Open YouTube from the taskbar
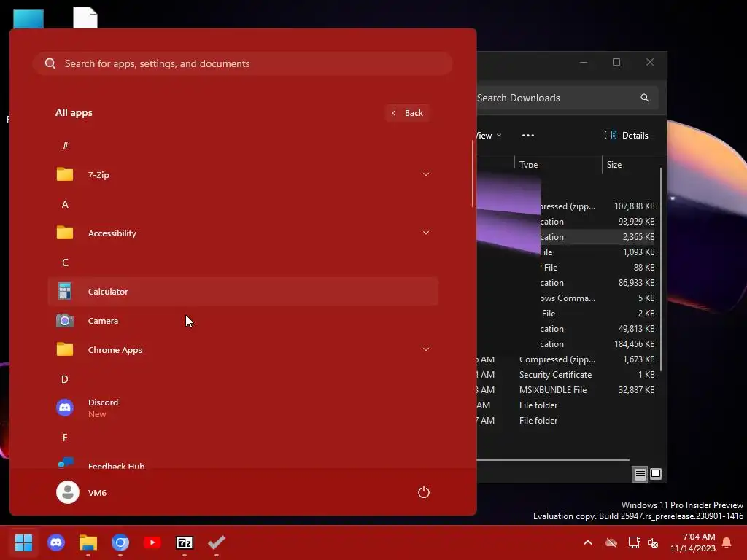The height and width of the screenshot is (560, 747). 152,542
